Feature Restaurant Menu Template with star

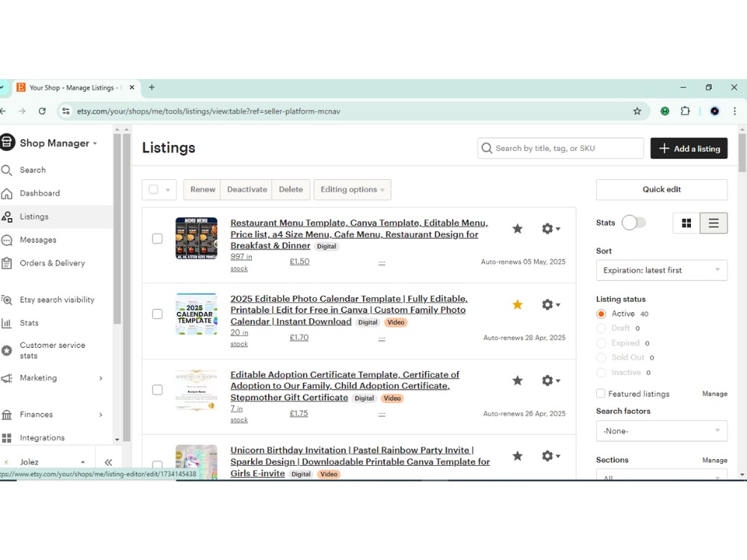click(518, 229)
